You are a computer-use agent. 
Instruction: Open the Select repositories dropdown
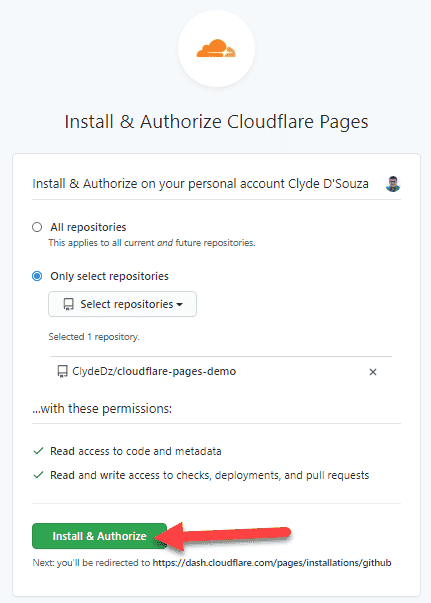pos(122,304)
